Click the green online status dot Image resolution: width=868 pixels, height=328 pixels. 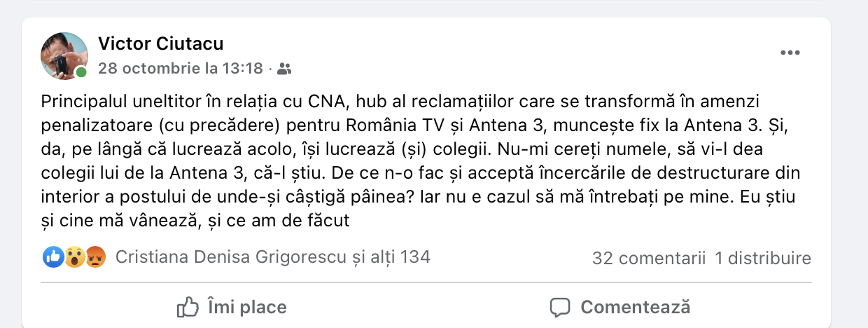(x=82, y=72)
